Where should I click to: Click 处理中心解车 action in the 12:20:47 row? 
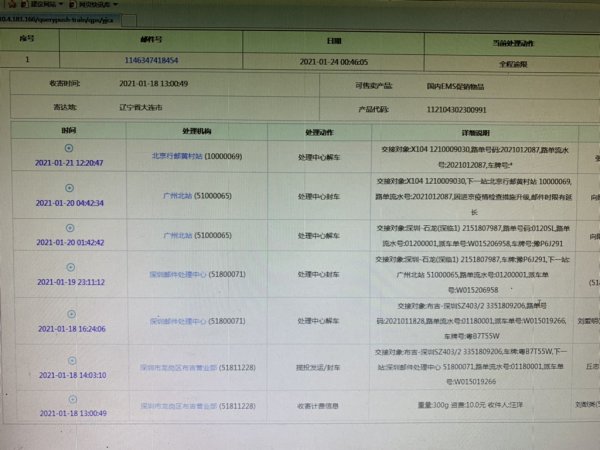319,157
